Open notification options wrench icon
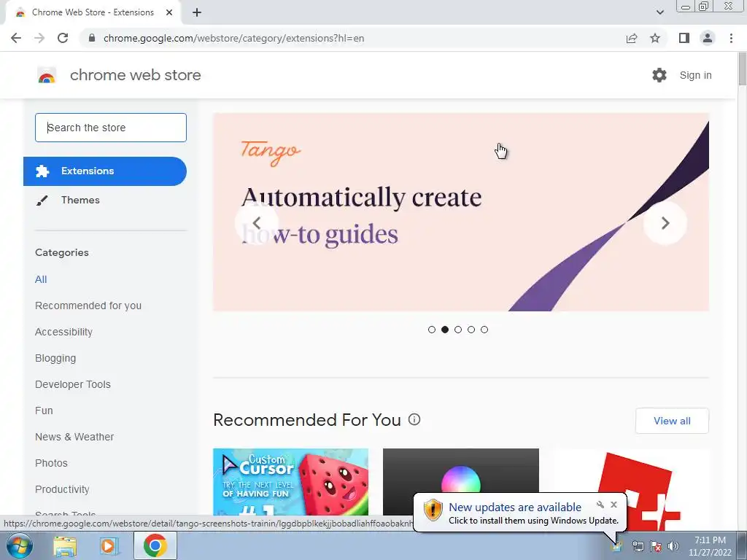Image resolution: width=747 pixels, height=560 pixels. click(600, 505)
